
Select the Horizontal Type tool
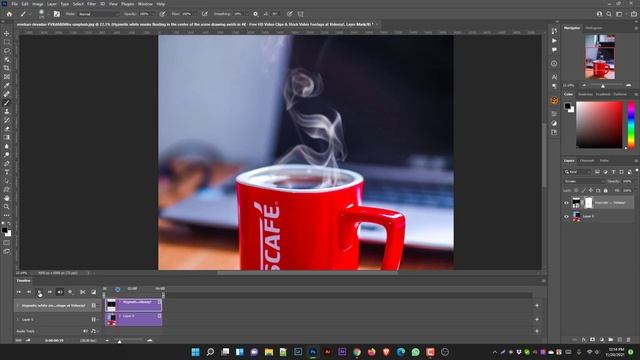[x=7, y=172]
